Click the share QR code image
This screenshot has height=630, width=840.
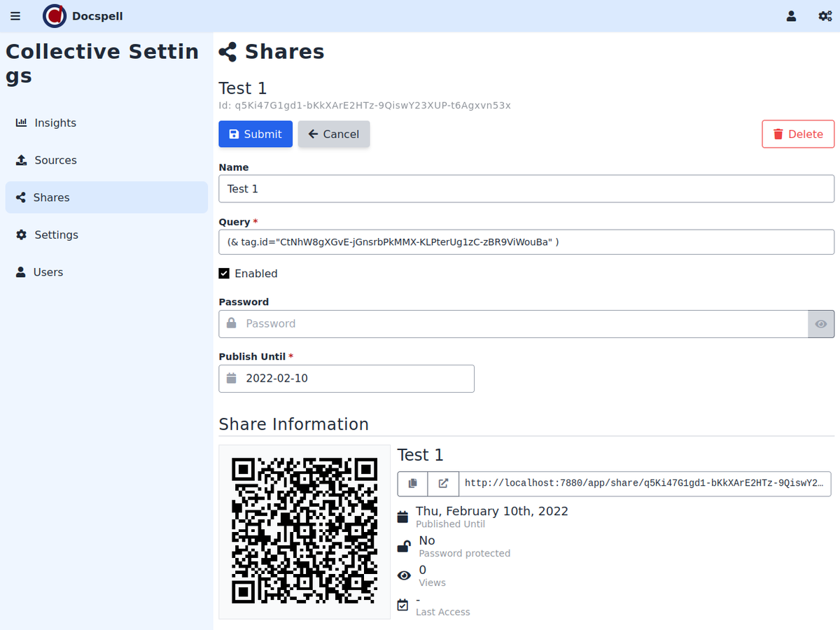coord(304,531)
